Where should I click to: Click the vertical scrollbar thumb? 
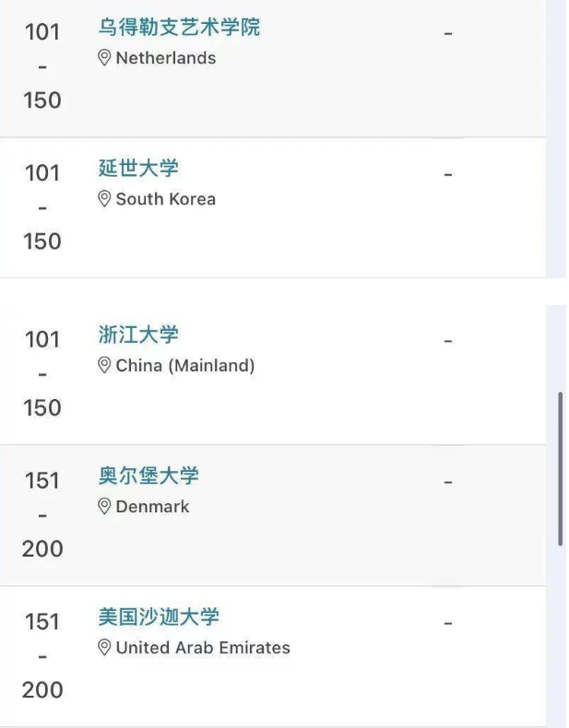click(561, 469)
